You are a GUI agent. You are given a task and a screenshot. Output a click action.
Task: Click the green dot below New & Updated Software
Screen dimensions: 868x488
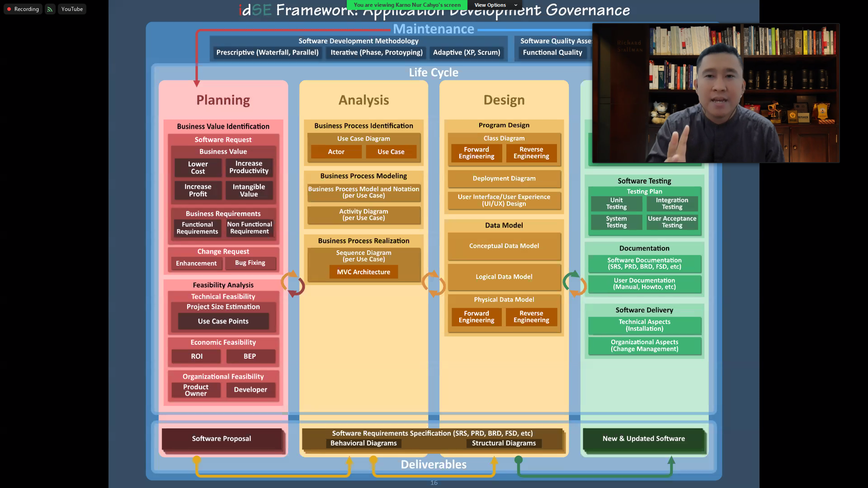point(519,460)
